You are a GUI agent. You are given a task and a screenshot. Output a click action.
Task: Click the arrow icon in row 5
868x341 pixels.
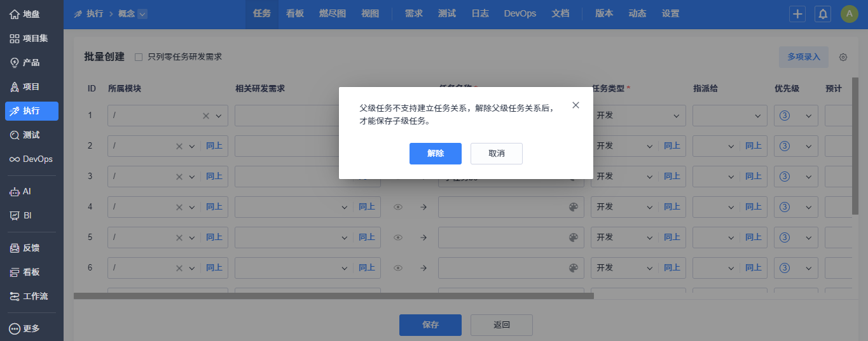[424, 237]
